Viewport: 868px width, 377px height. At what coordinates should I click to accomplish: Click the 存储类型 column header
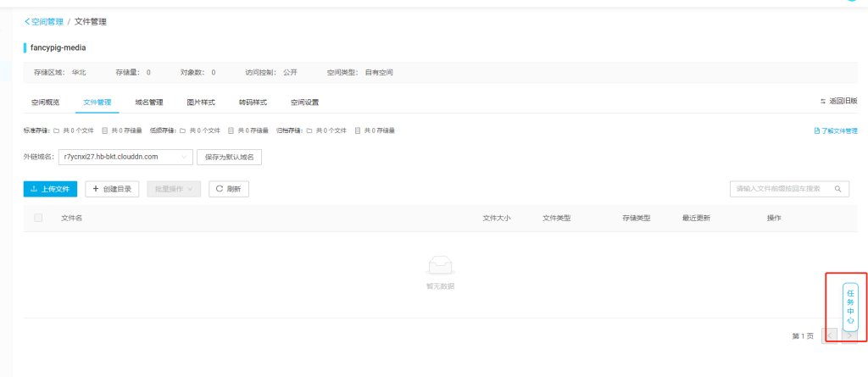pyautogui.click(x=637, y=218)
